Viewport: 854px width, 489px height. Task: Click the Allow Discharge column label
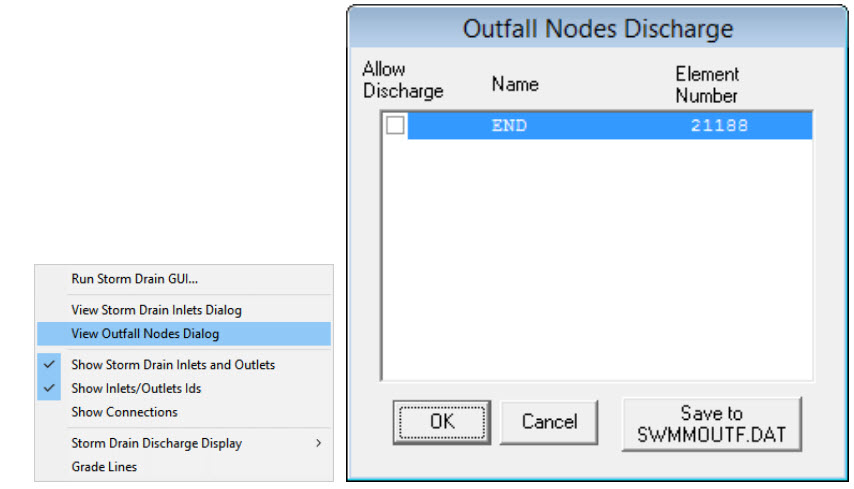coord(402,80)
